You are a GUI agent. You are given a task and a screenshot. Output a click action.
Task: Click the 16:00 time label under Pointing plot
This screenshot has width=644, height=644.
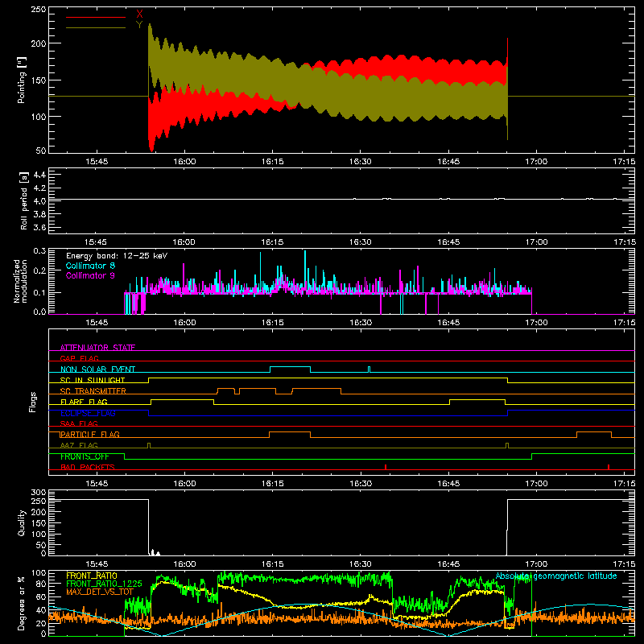[x=184, y=162]
